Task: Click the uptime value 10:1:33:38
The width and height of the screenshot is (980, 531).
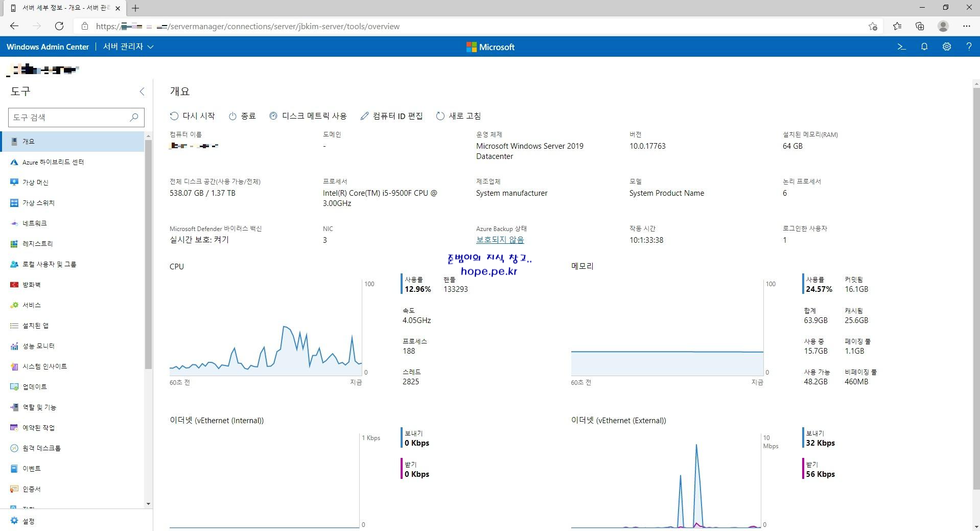Action: pos(646,240)
